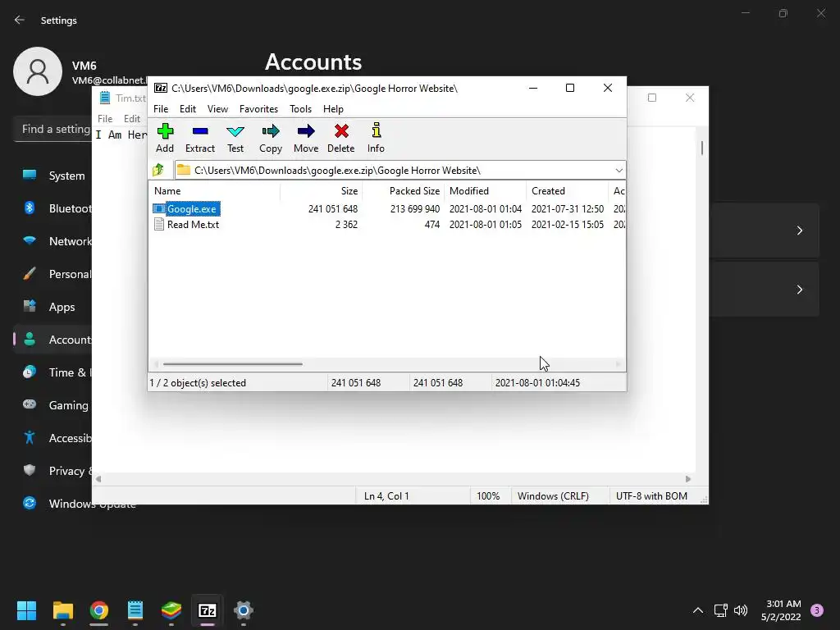
Task: Sort files by the Name column
Action: pos(214,190)
